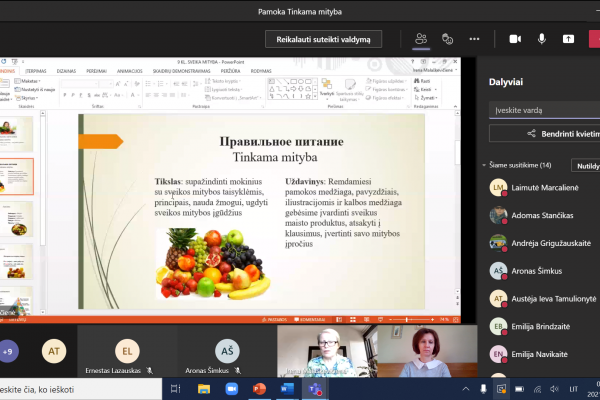Open the font color A dropdown

(134, 95)
